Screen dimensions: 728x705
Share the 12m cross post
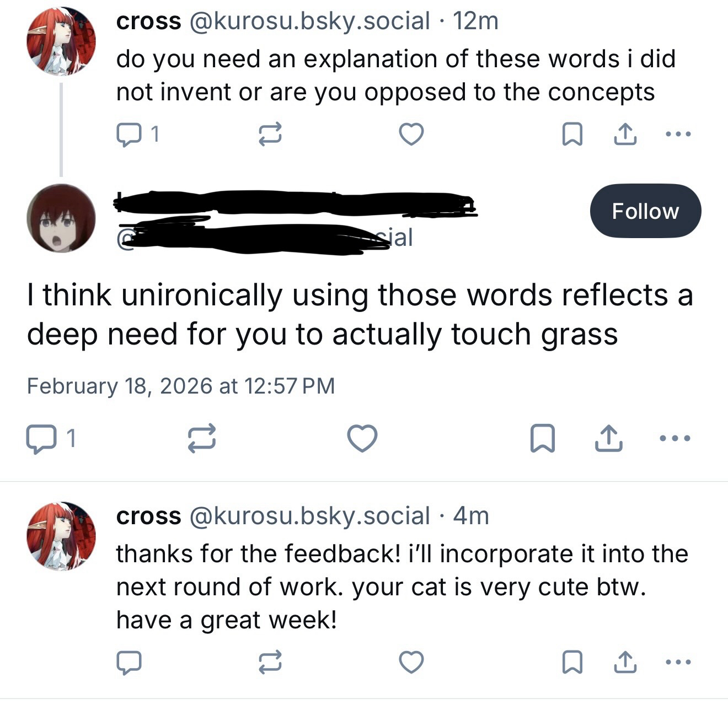pyautogui.click(x=625, y=134)
